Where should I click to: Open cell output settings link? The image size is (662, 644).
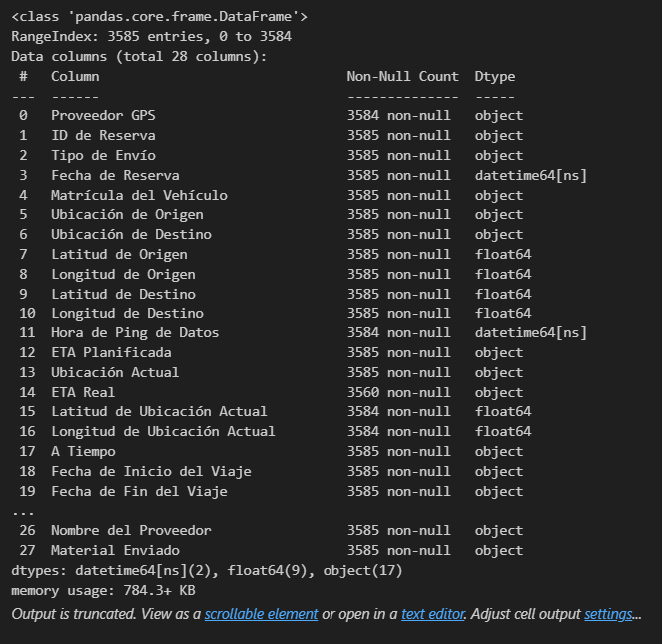click(x=608, y=614)
